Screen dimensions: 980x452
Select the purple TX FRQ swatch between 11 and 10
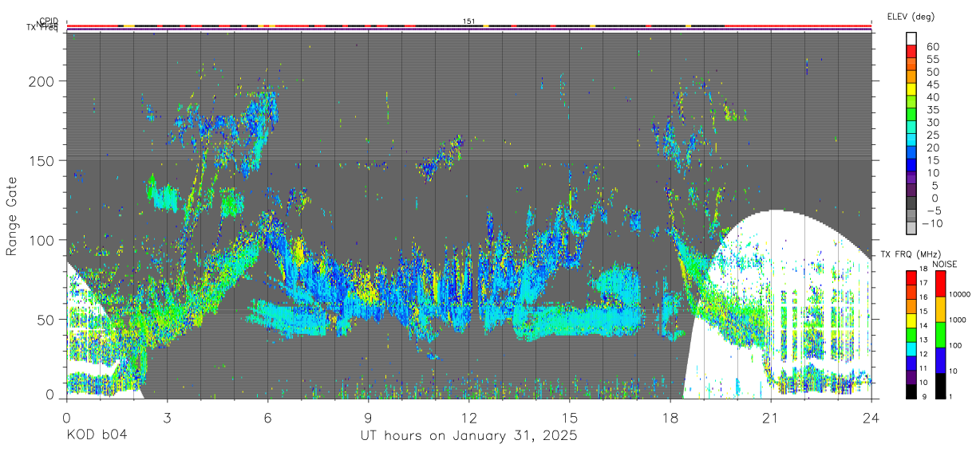pyautogui.click(x=911, y=376)
